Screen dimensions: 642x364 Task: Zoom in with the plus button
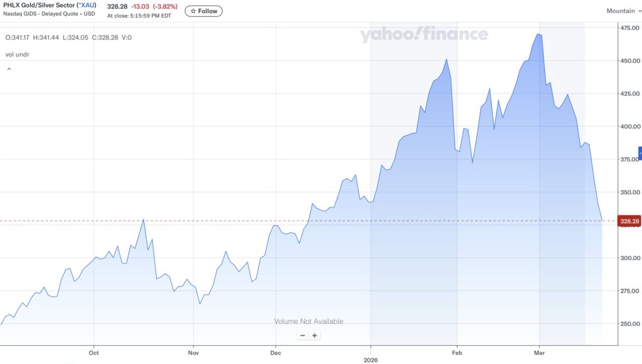(315, 335)
